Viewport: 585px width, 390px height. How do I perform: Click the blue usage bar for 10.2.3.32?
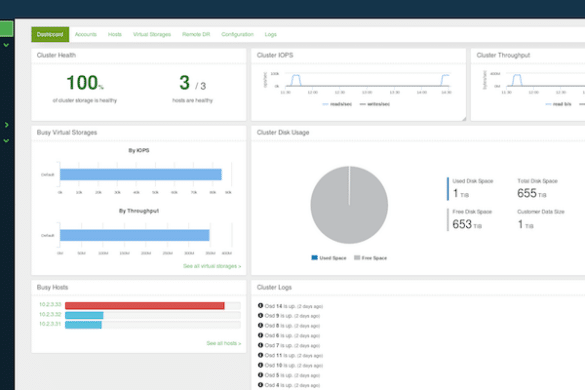tap(84, 315)
